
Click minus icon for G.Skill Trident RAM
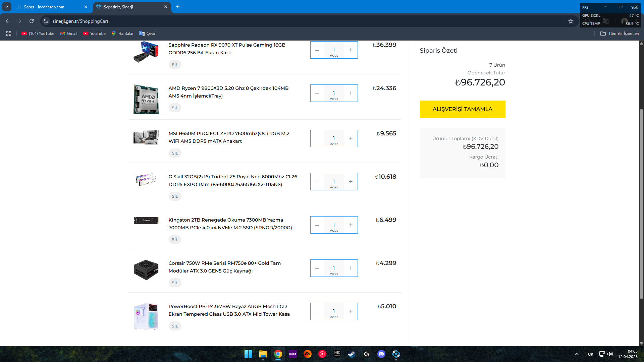[317, 182]
